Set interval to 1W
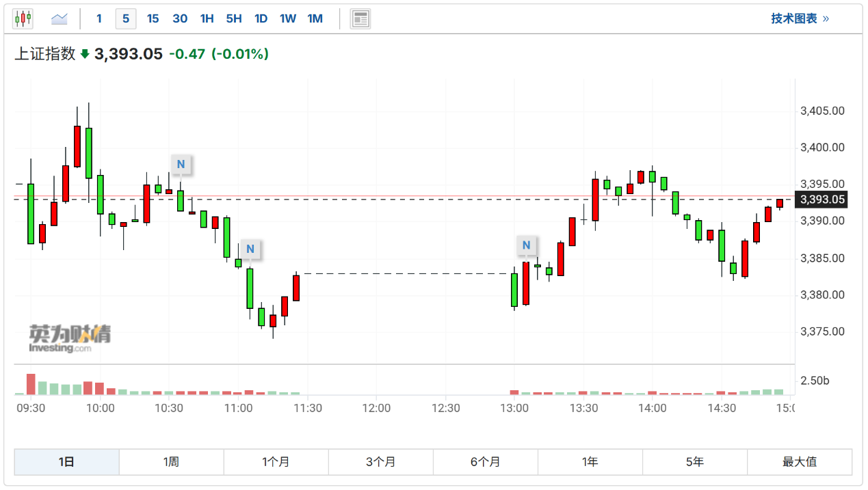This screenshot has width=868, height=490. (287, 18)
